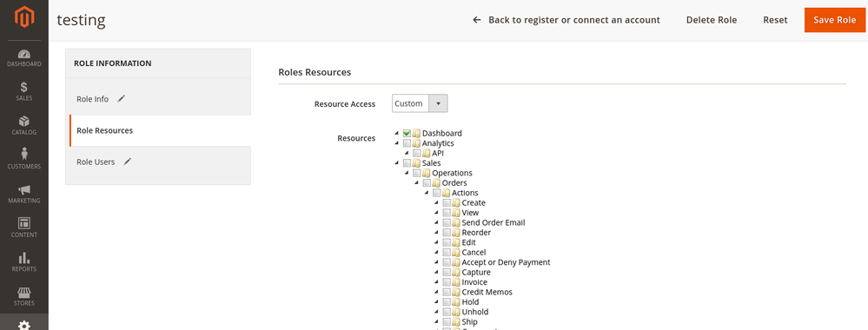The height and width of the screenshot is (330, 868).
Task: Click the Magento logo icon
Action: click(24, 16)
